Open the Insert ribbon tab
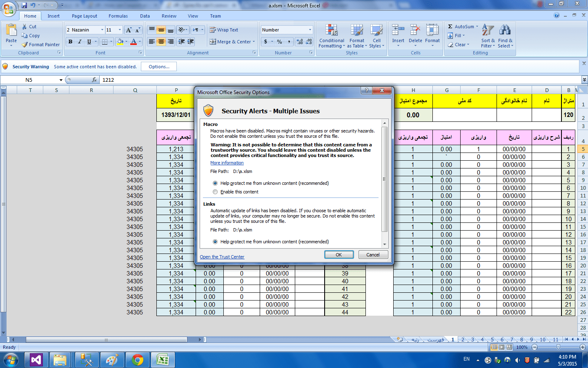The height and width of the screenshot is (368, 588). 53,16
